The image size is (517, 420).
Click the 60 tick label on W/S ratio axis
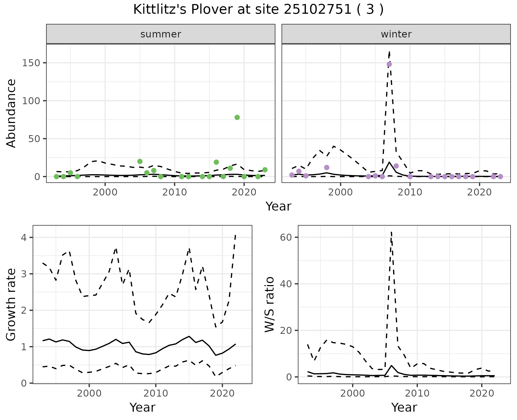tap(286, 237)
